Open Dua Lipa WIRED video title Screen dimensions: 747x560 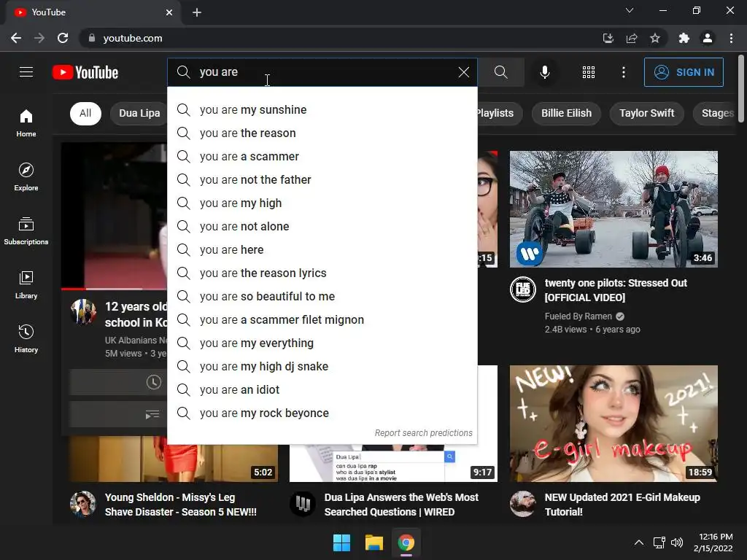pyautogui.click(x=401, y=505)
